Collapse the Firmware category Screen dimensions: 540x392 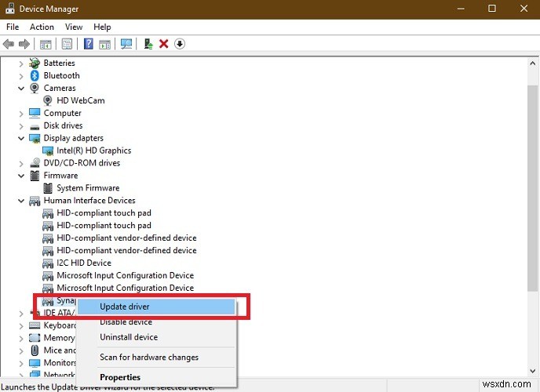21,176
